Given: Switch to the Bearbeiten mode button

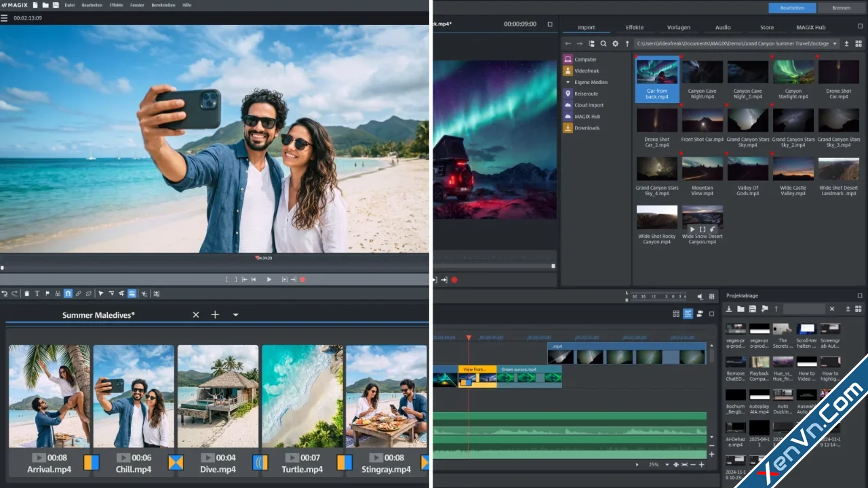Looking at the screenshot, I should point(792,8).
